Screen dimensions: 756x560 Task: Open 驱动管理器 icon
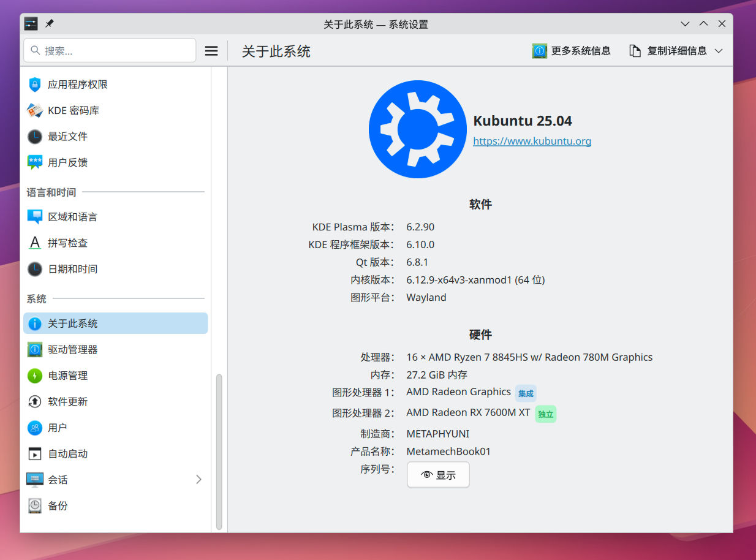(x=35, y=350)
